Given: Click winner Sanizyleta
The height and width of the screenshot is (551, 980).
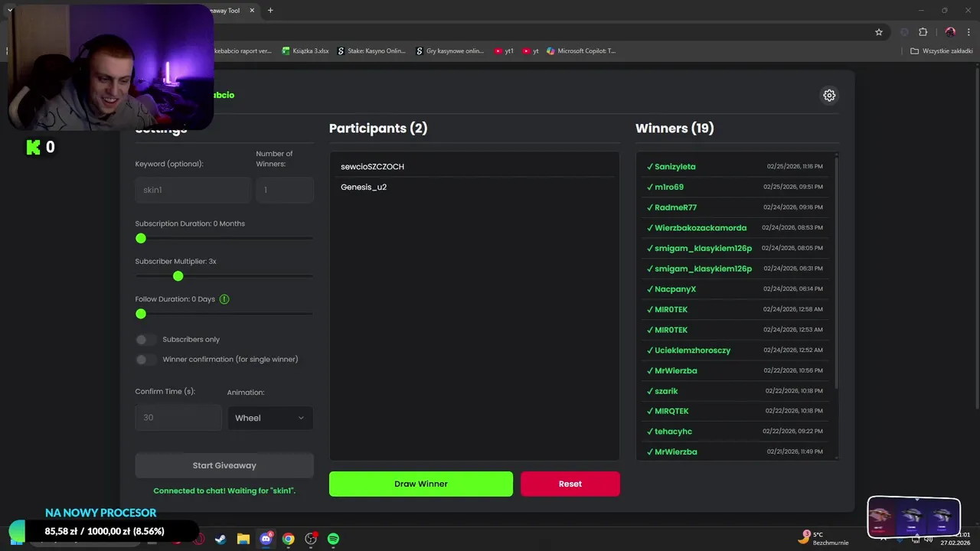Looking at the screenshot, I should [675, 167].
